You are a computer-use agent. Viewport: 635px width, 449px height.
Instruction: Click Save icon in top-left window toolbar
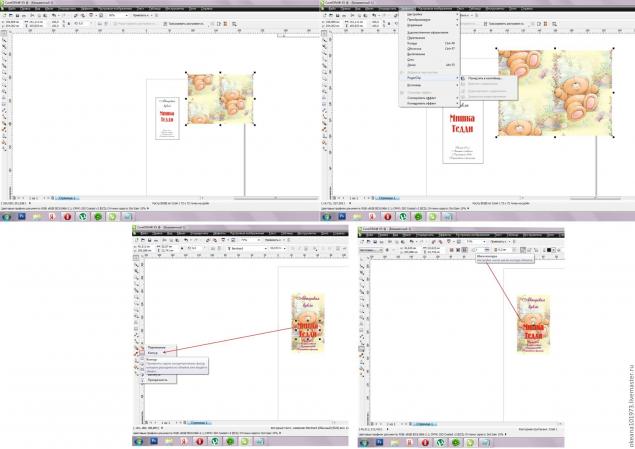click(17, 15)
